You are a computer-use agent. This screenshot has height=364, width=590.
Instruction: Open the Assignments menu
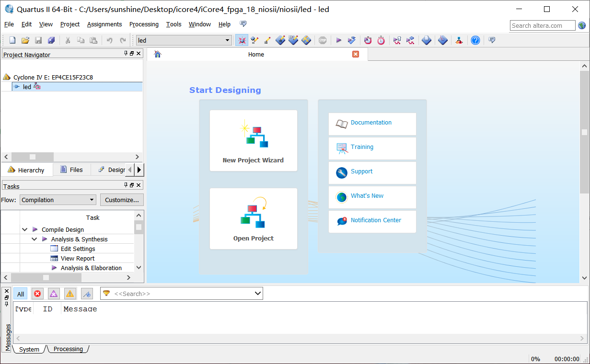(x=104, y=24)
